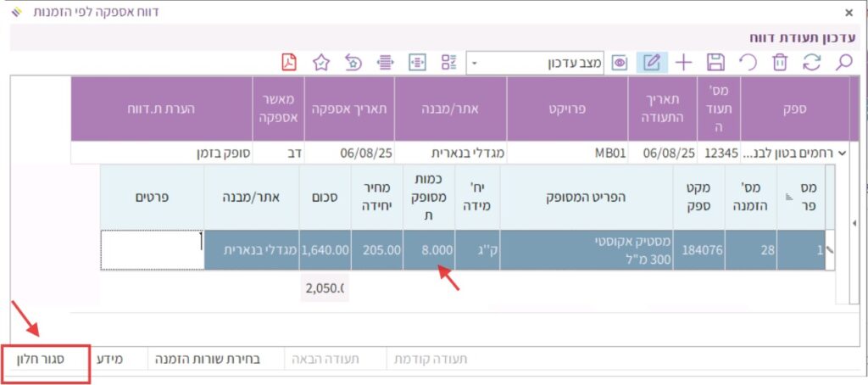Expand the side panel arrow on right edge

(853, 222)
